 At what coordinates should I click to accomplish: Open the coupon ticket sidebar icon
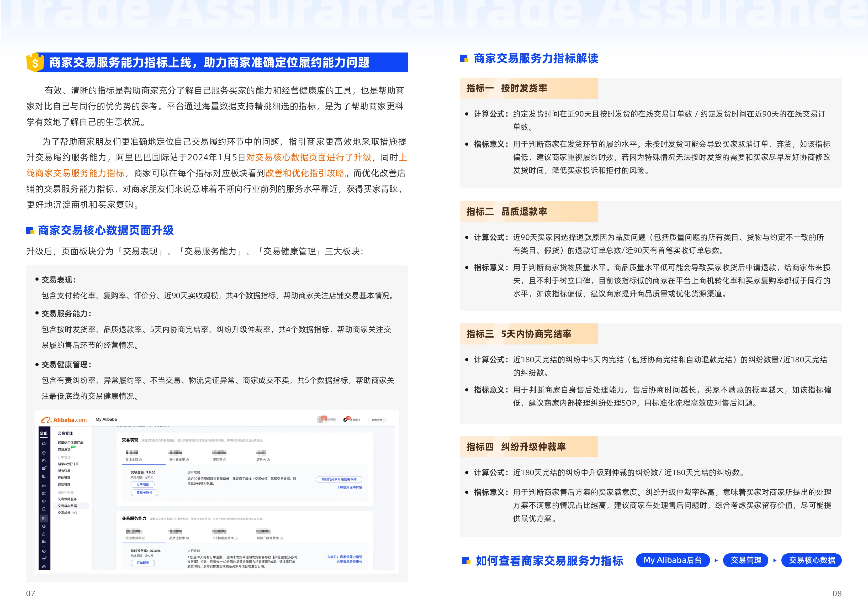(x=44, y=494)
